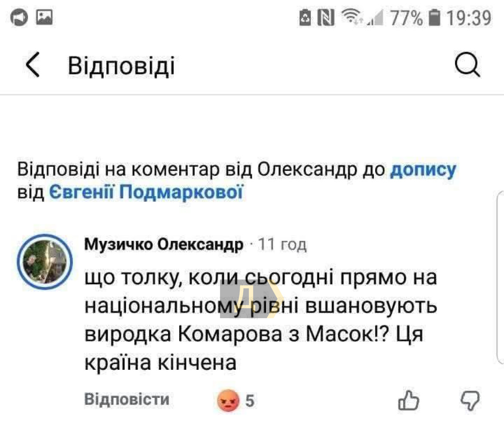Tap the Wi-Fi status icon
The width and height of the screenshot is (504, 430).
(x=351, y=18)
